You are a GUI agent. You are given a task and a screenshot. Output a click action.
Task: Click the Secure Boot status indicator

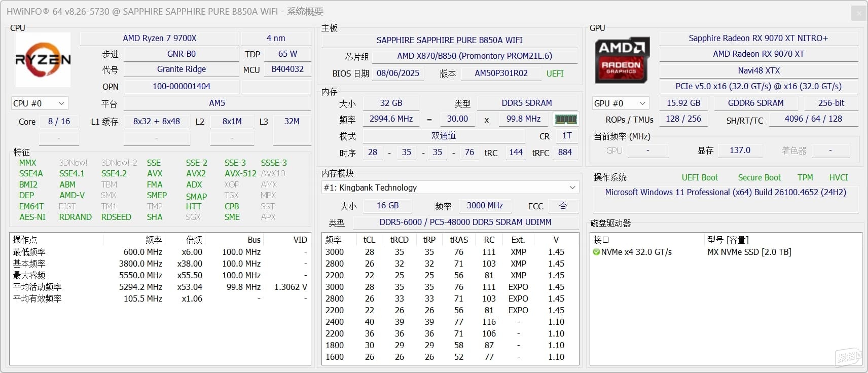[x=759, y=177]
